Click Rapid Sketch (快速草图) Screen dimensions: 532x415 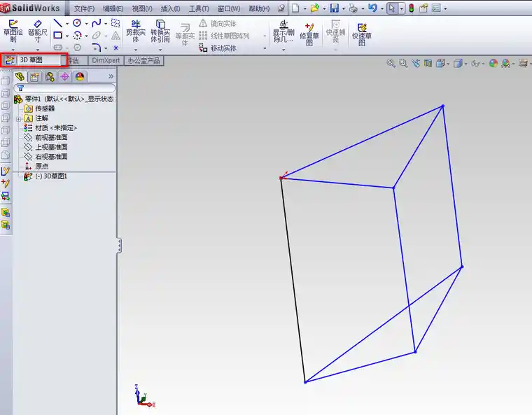(362, 34)
